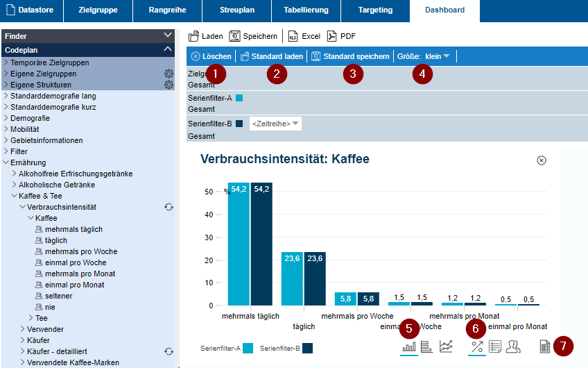Click gear icon next to Eigene Zielgruppen

[x=168, y=74]
